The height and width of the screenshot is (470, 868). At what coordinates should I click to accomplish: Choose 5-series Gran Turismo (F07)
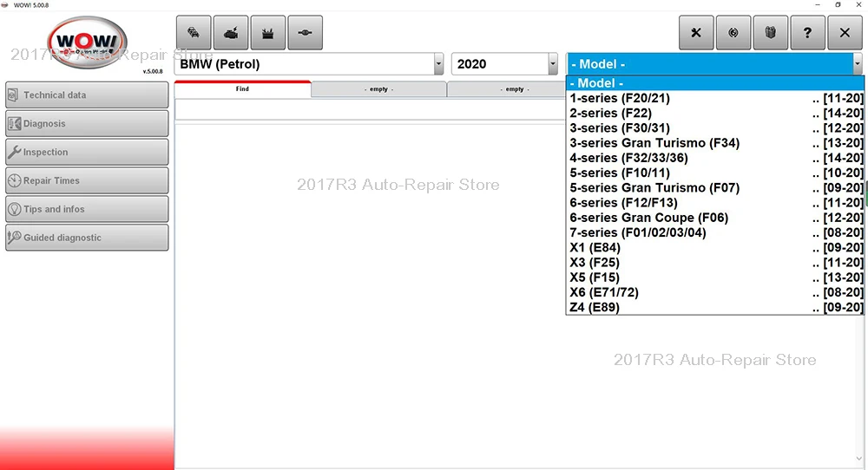pyautogui.click(x=714, y=187)
